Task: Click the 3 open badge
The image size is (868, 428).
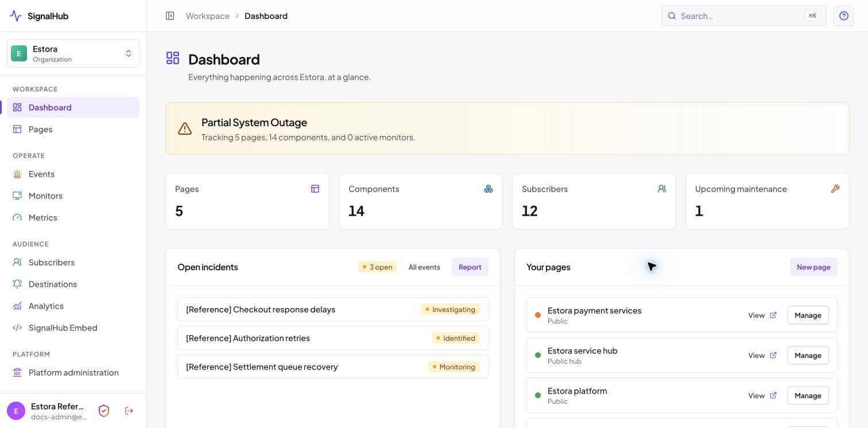Action: pos(378,267)
